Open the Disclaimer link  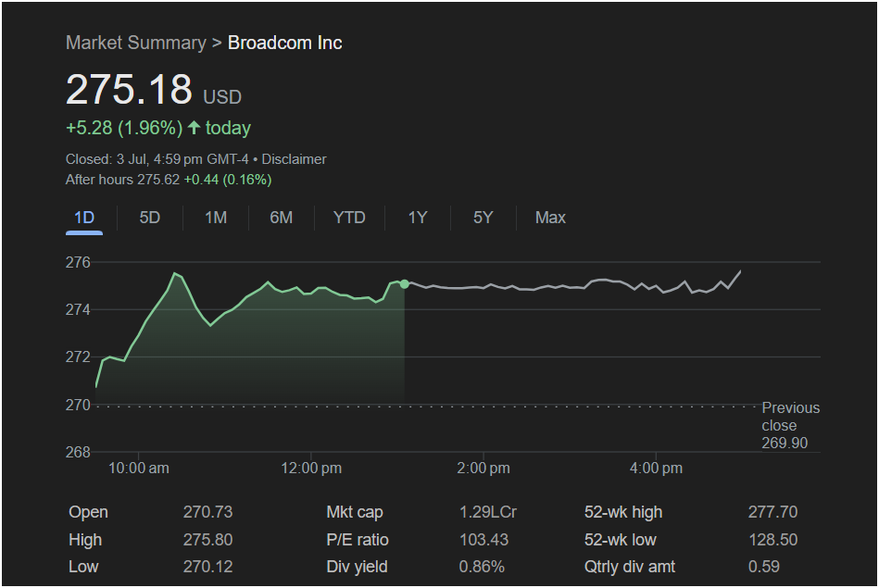click(294, 159)
